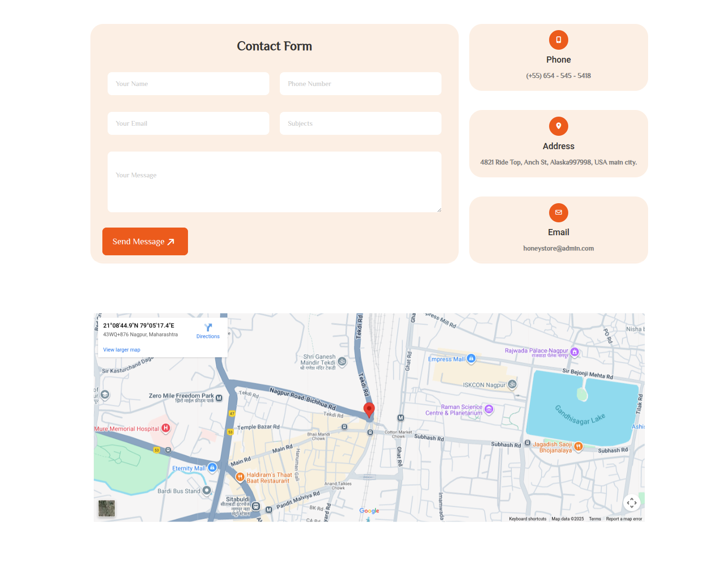
Task: Switch to satellite view thumbnail
Action: [107, 508]
